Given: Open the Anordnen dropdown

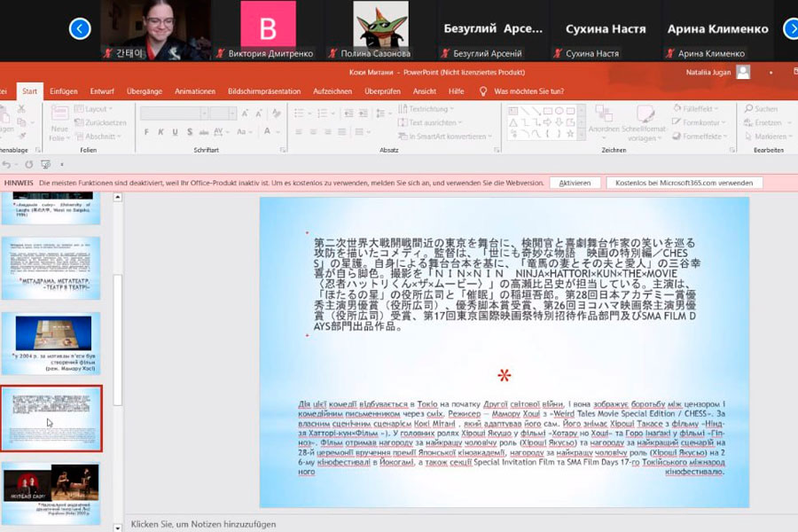Looking at the screenshot, I should (x=604, y=122).
